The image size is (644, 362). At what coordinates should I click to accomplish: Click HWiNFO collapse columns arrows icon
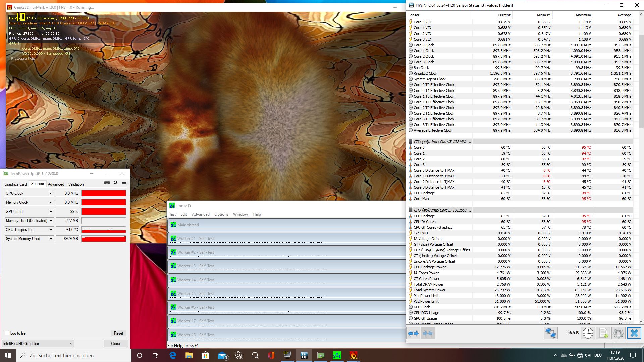click(428, 333)
